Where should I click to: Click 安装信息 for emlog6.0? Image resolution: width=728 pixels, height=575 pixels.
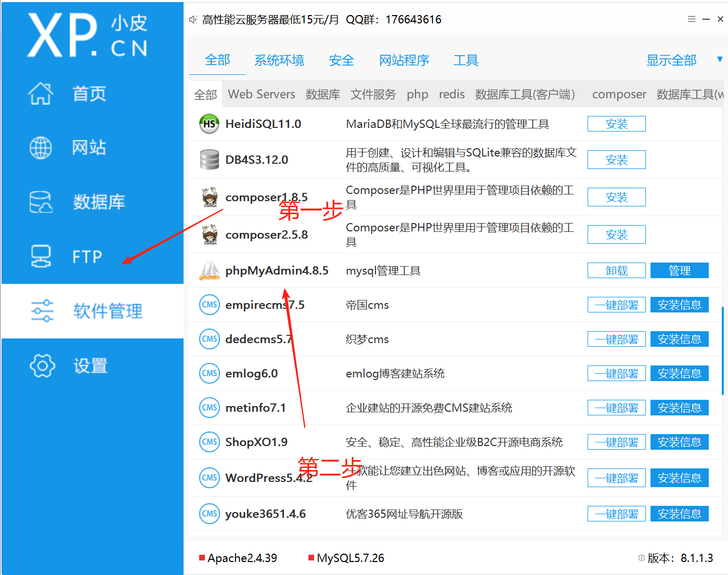pyautogui.click(x=680, y=373)
